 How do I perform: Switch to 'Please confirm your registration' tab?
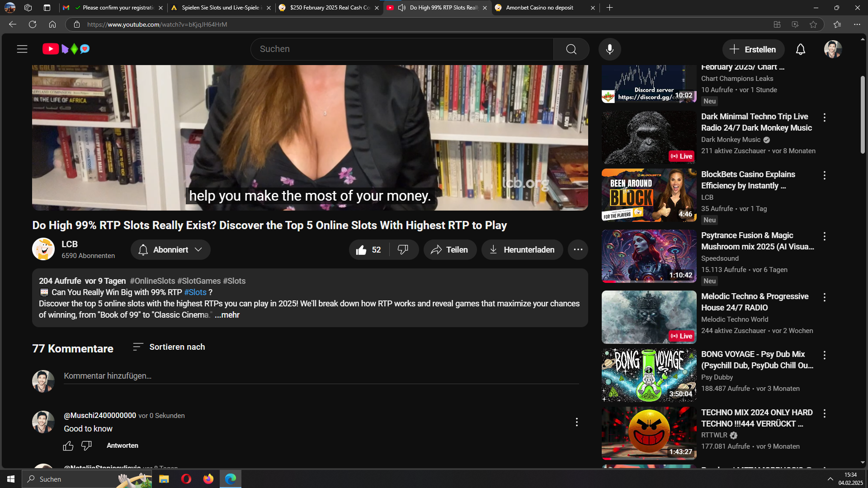[113, 8]
